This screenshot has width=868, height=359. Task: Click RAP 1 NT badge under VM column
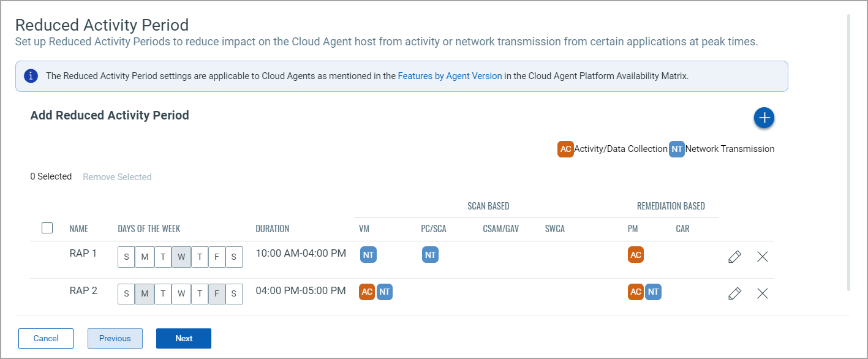[368, 254]
